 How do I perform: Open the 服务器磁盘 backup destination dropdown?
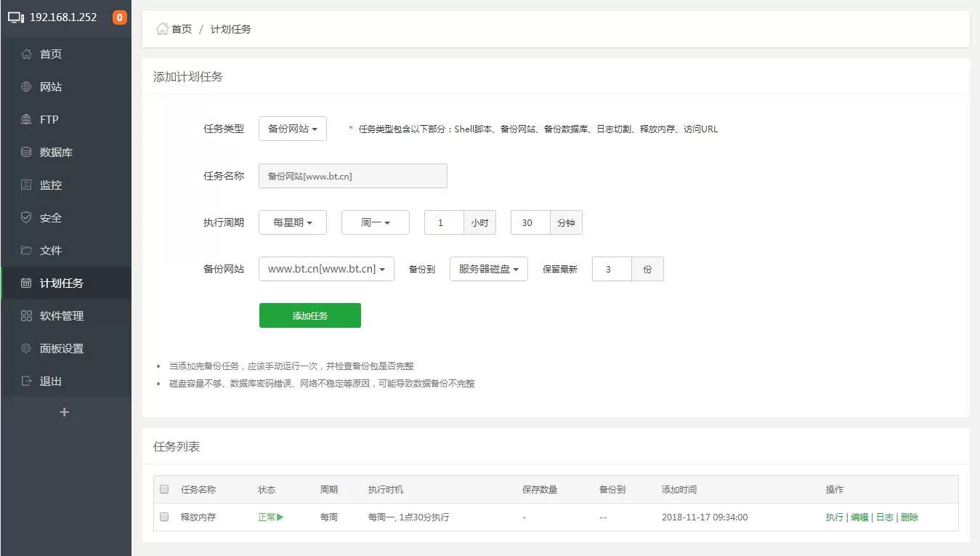coord(488,268)
